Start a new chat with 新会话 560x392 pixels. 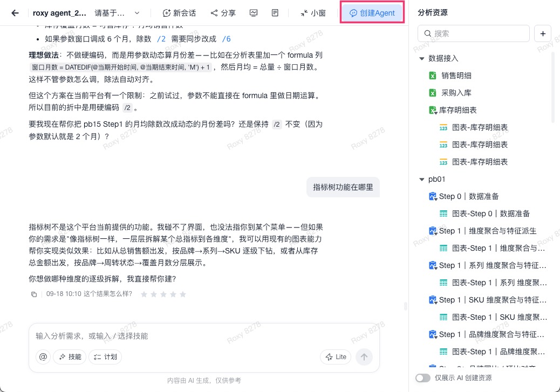click(x=179, y=13)
